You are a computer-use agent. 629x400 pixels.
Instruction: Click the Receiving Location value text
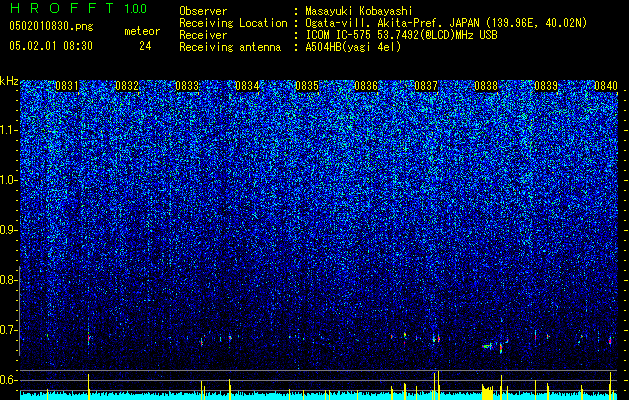tap(446, 23)
